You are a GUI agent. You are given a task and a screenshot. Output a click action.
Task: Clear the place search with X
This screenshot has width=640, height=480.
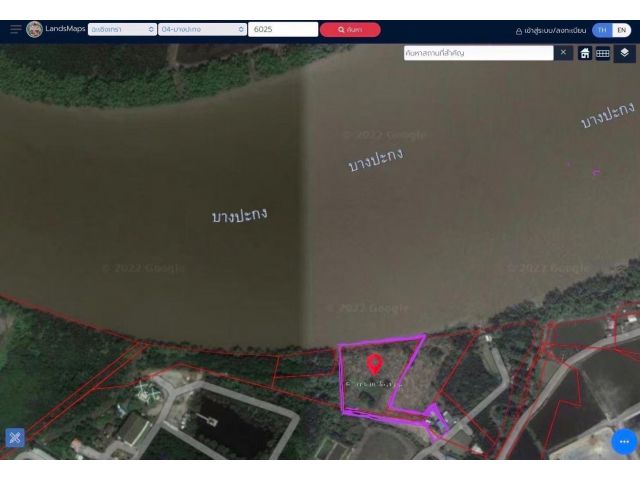[x=563, y=53]
